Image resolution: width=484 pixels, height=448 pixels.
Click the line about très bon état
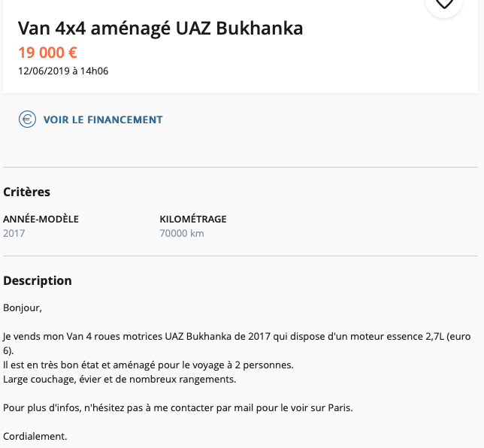coord(148,365)
